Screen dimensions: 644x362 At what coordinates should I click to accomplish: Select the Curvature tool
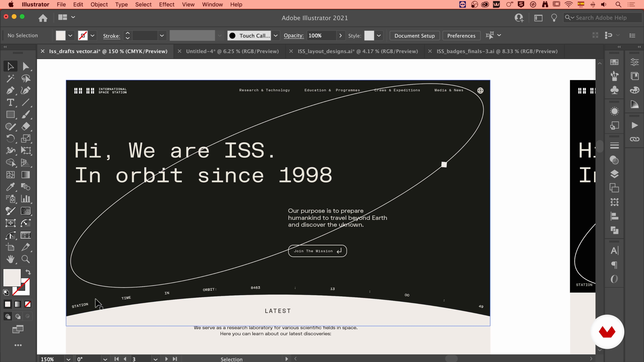(x=26, y=90)
